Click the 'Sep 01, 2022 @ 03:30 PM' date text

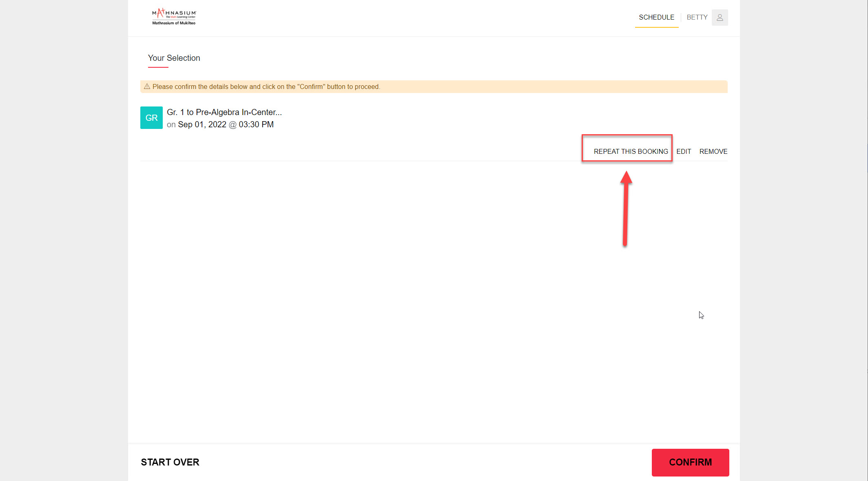[226, 124]
